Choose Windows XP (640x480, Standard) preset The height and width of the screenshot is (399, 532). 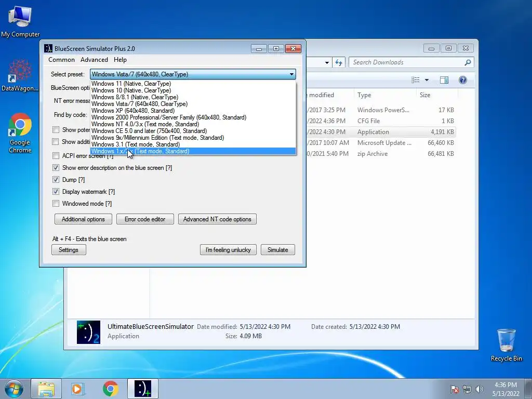(193, 111)
